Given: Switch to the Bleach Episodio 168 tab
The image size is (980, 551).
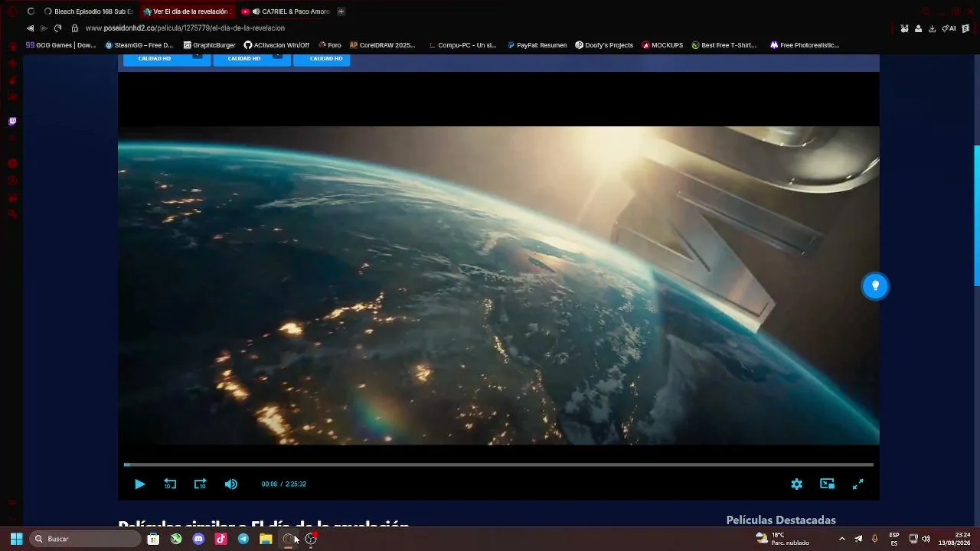Looking at the screenshot, I should click(88, 11).
